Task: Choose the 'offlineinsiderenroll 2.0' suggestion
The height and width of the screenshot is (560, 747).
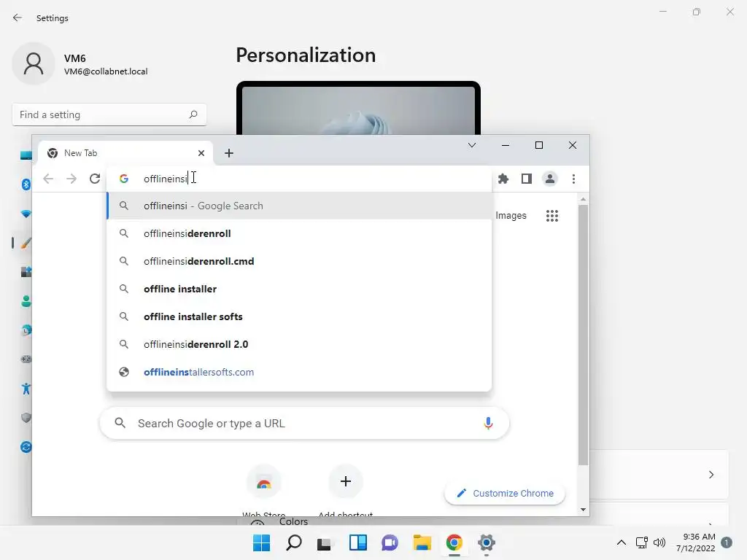Action: click(299, 344)
